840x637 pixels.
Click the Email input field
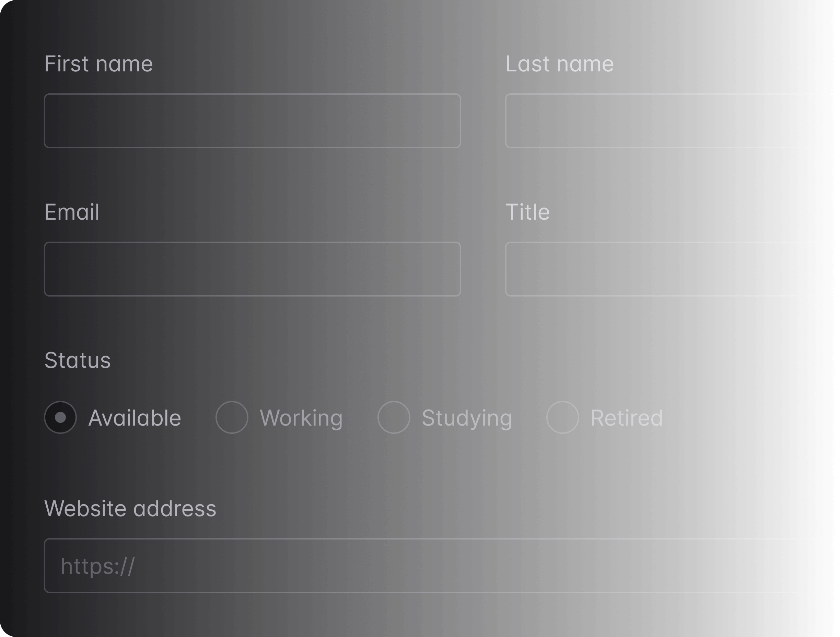(253, 269)
